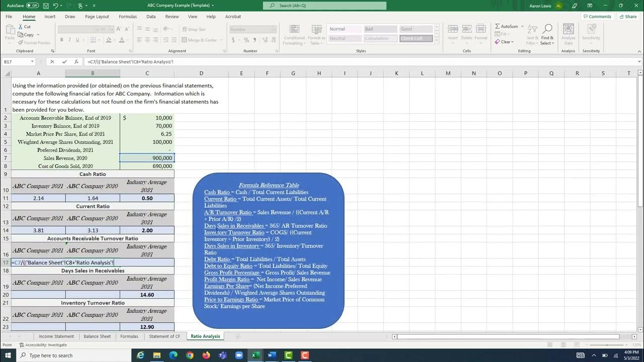Apply the Comma Style number format
Screen dimensions: 644x362
click(x=255, y=40)
